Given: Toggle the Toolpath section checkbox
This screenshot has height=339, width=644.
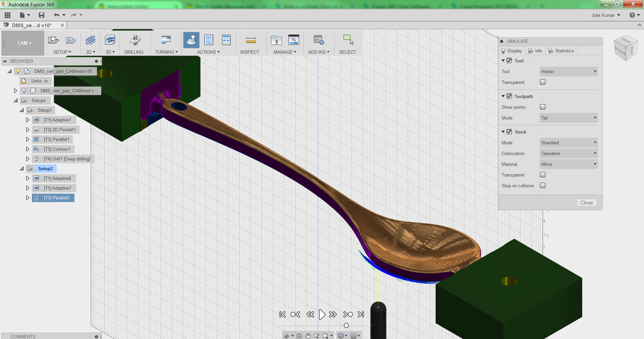Looking at the screenshot, I should 509,96.
